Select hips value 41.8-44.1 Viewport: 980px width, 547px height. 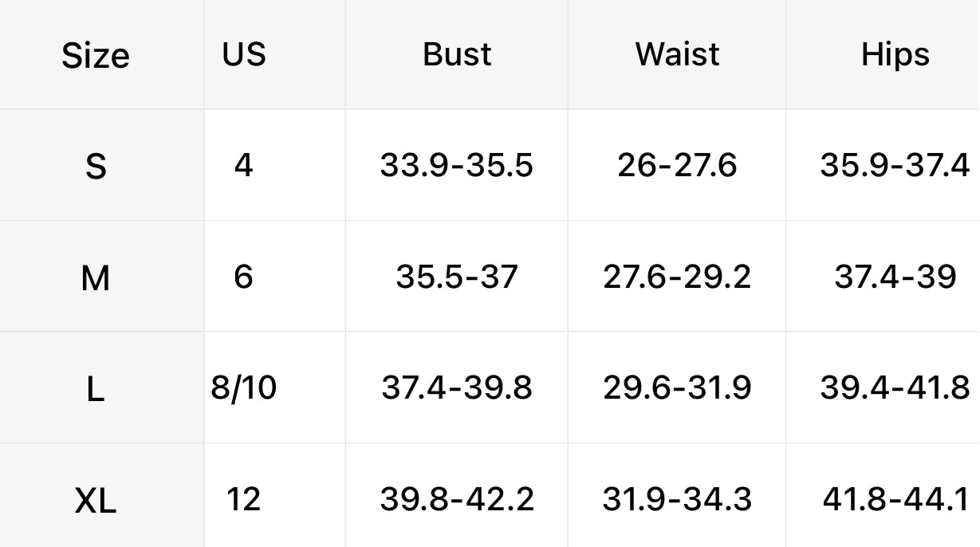coord(896,500)
